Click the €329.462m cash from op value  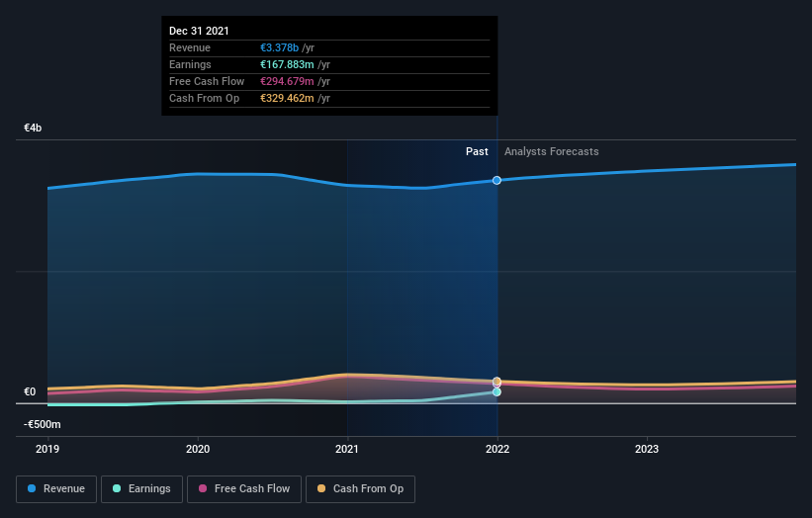[287, 98]
